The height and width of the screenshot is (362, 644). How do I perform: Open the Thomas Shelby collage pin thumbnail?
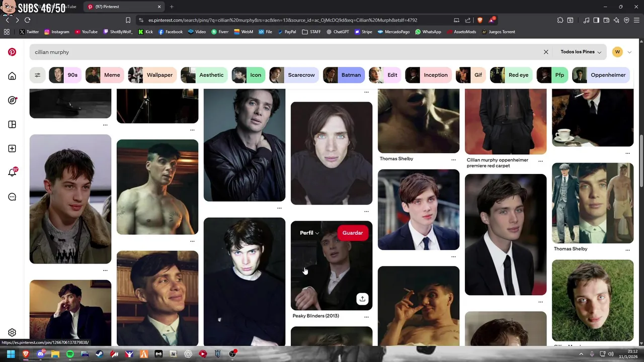pyautogui.click(x=593, y=203)
